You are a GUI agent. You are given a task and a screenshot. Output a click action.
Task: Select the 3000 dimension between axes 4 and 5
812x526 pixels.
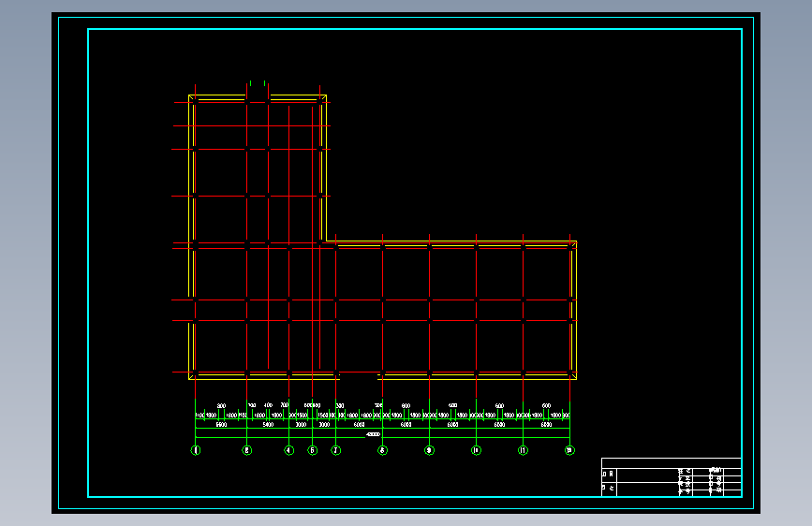(x=301, y=425)
